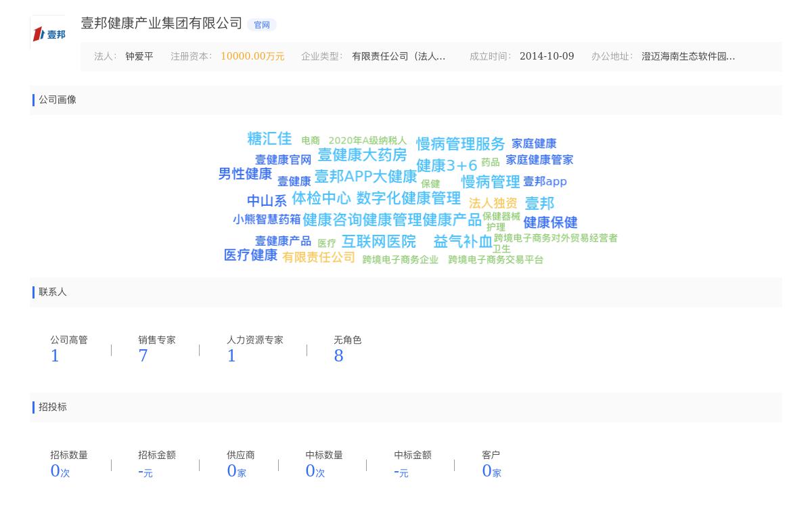The width and height of the screenshot is (812, 509).
Task: Click the 糖汇佳 word cloud tag
Action: [269, 139]
